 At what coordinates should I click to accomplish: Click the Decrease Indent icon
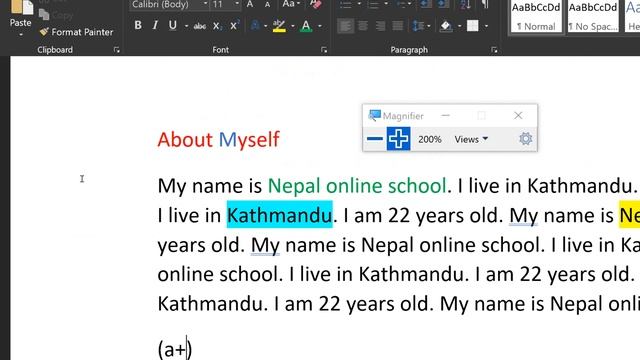(x=426, y=4)
